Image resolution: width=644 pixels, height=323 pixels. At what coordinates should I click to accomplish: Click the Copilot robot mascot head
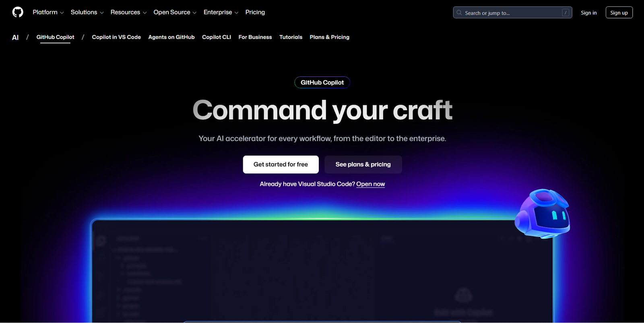click(x=543, y=214)
